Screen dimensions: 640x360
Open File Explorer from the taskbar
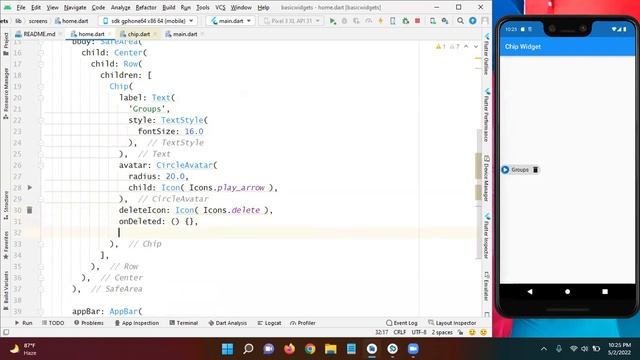click(x=331, y=349)
